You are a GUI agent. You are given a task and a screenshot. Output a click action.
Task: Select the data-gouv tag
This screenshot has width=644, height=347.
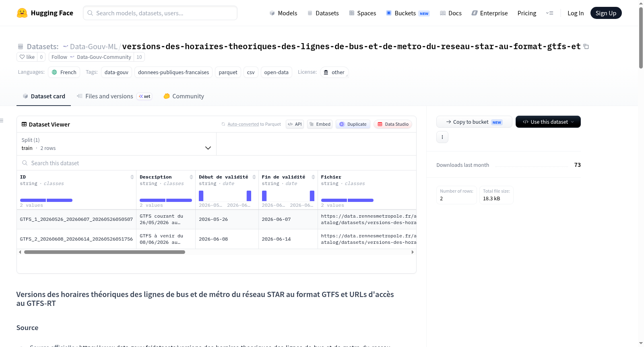[x=116, y=72]
